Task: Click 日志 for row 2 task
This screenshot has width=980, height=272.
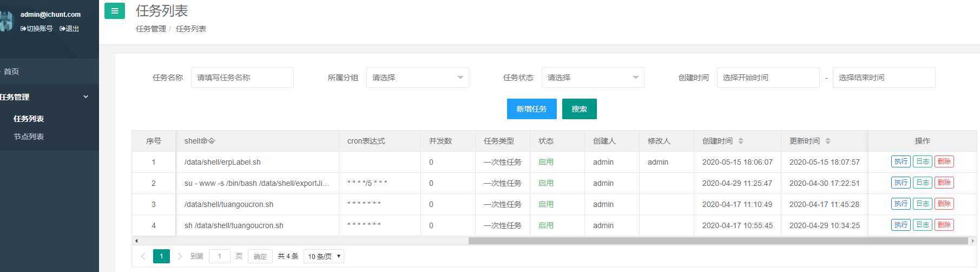Action: (923, 183)
